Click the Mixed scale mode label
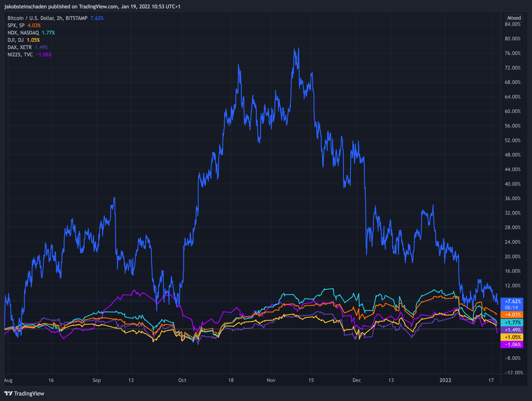The height and width of the screenshot is (401, 532). pyautogui.click(x=514, y=18)
